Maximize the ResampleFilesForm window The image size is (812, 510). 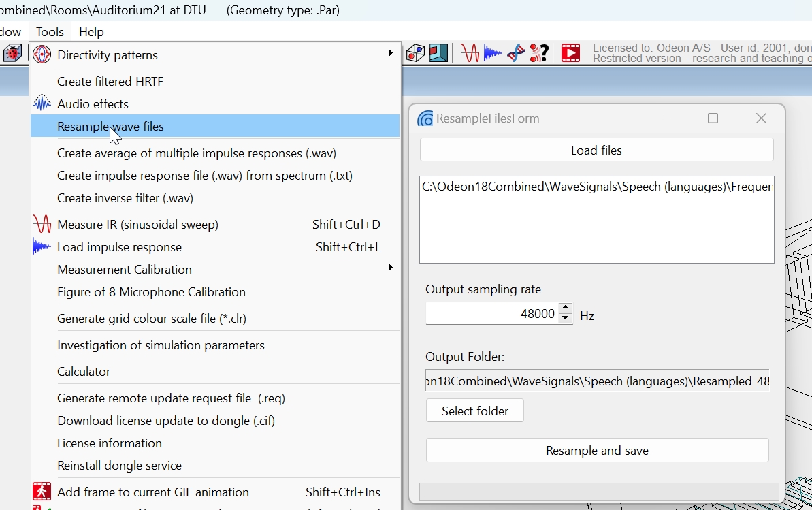tap(713, 118)
